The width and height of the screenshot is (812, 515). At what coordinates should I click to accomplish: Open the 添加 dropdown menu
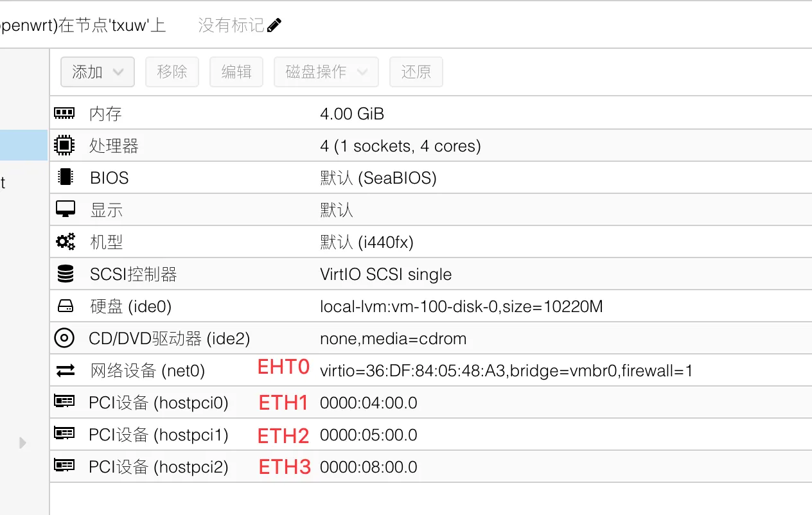point(98,72)
